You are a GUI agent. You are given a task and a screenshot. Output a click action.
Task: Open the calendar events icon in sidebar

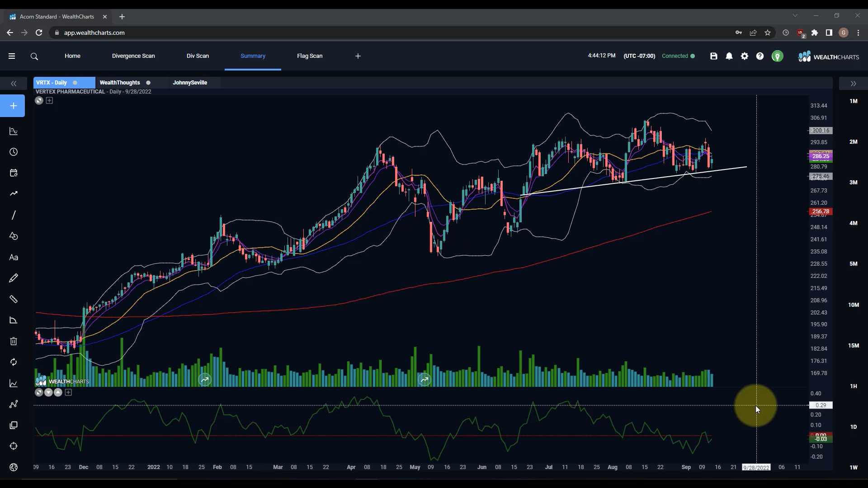pyautogui.click(x=14, y=173)
